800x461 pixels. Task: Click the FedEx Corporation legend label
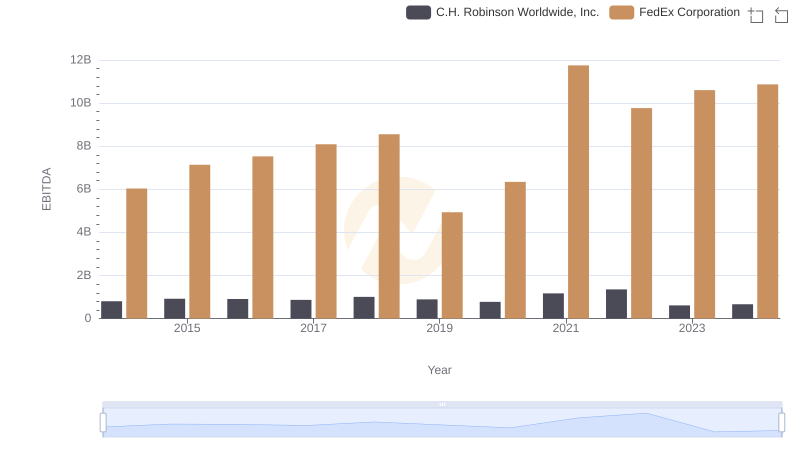[689, 12]
